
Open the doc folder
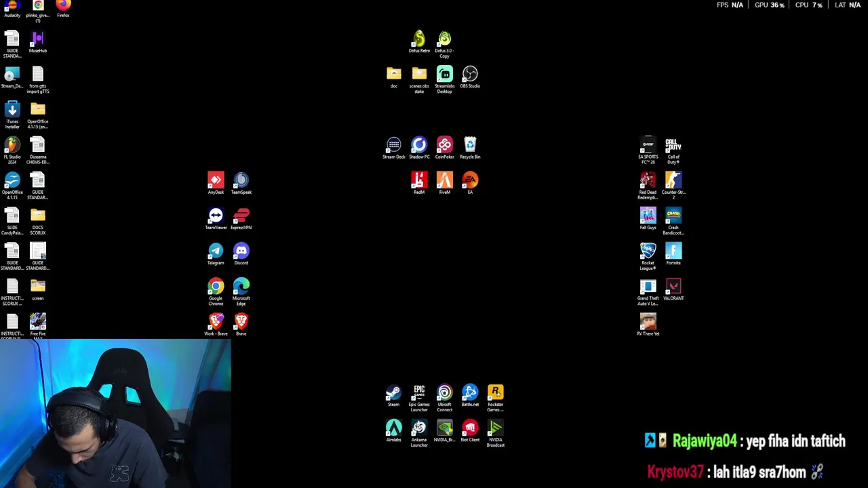394,77
